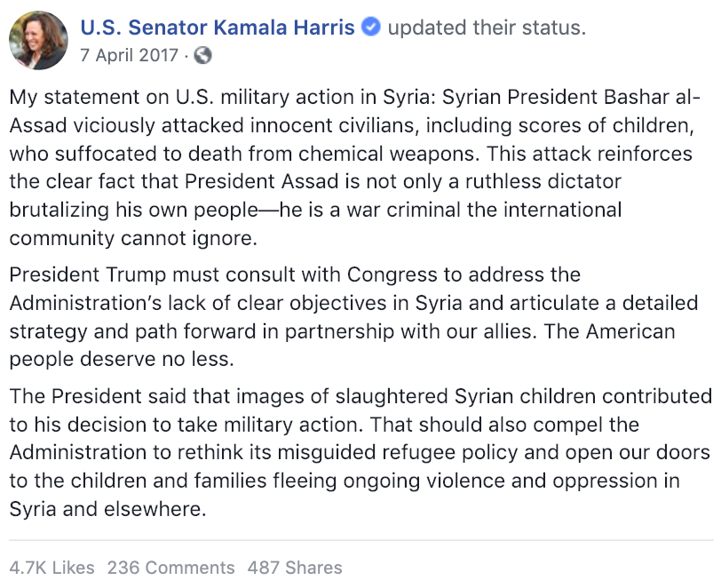
Task: Open the page's profile picture thumbnail
Action: [x=38, y=41]
